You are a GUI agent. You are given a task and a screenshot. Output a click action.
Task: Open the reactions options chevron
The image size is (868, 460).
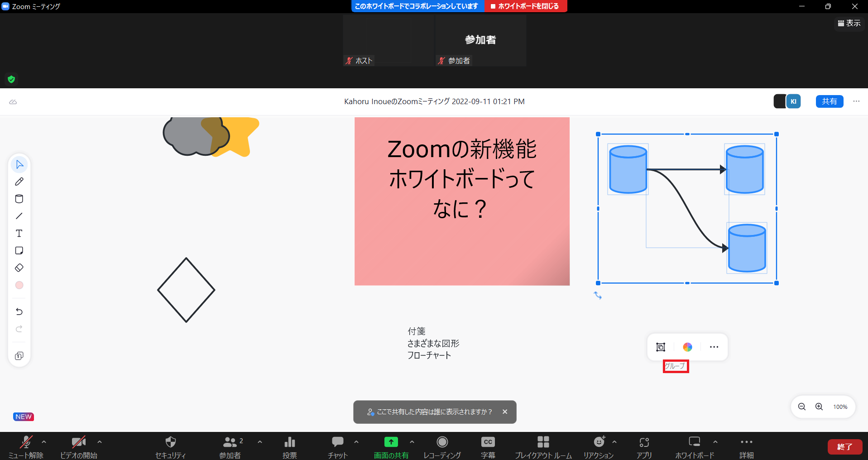(x=614, y=441)
